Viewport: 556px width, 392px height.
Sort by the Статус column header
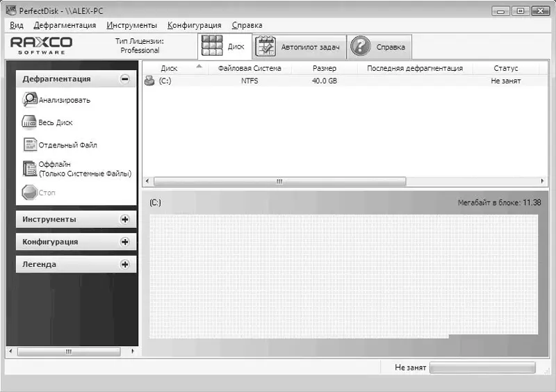click(x=506, y=68)
